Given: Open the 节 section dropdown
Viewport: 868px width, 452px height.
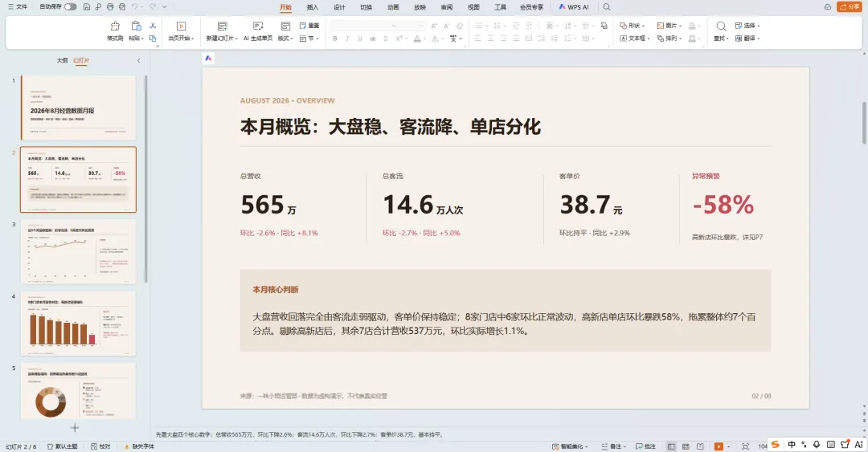Looking at the screenshot, I should [x=309, y=39].
